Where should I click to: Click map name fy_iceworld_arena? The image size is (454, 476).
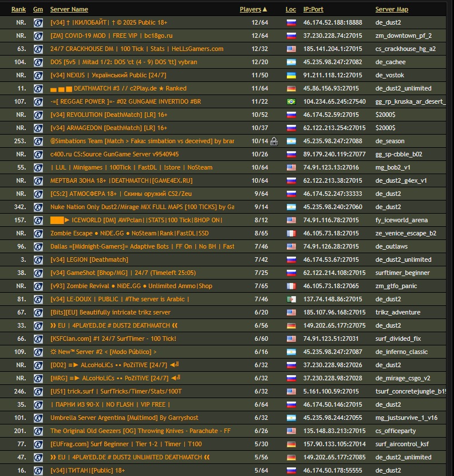click(x=401, y=220)
